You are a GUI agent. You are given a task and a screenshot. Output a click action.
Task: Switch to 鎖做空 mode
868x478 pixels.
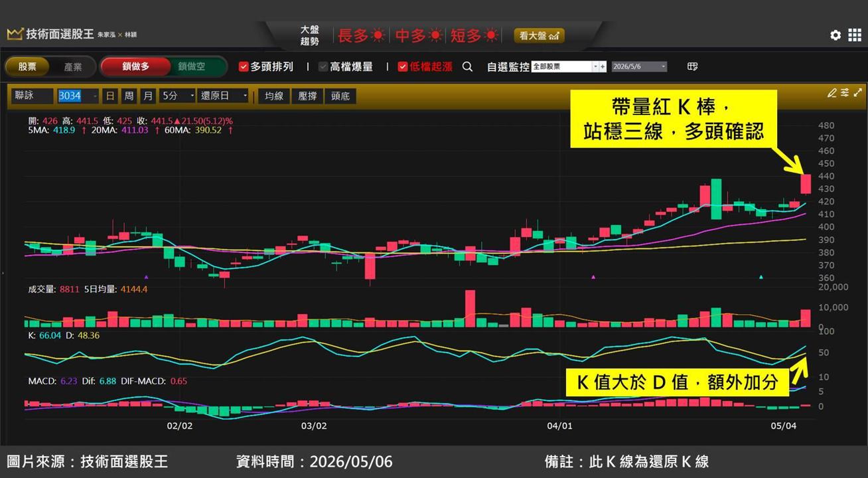(192, 66)
